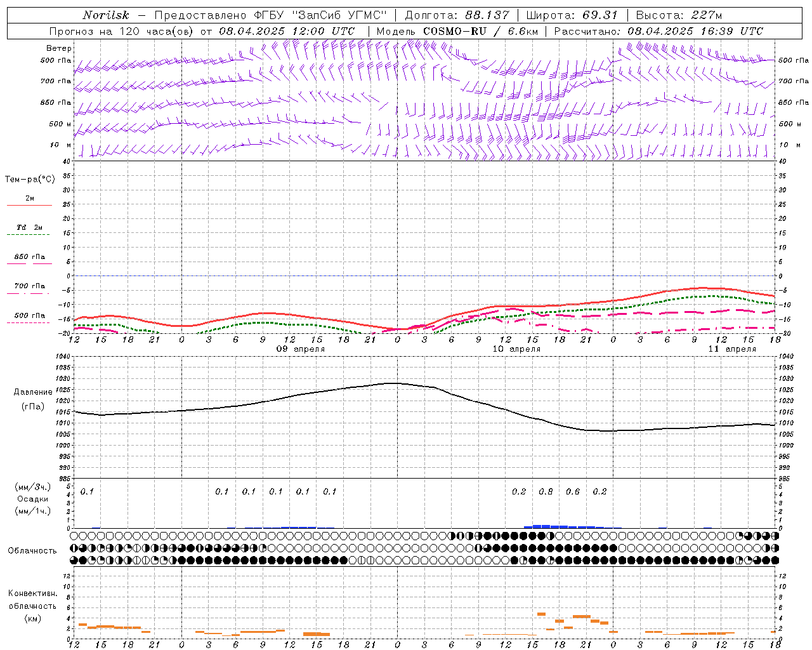812x650 pixels.
Task: Click the 0.6 precipitation amount label
Action: coord(573,491)
